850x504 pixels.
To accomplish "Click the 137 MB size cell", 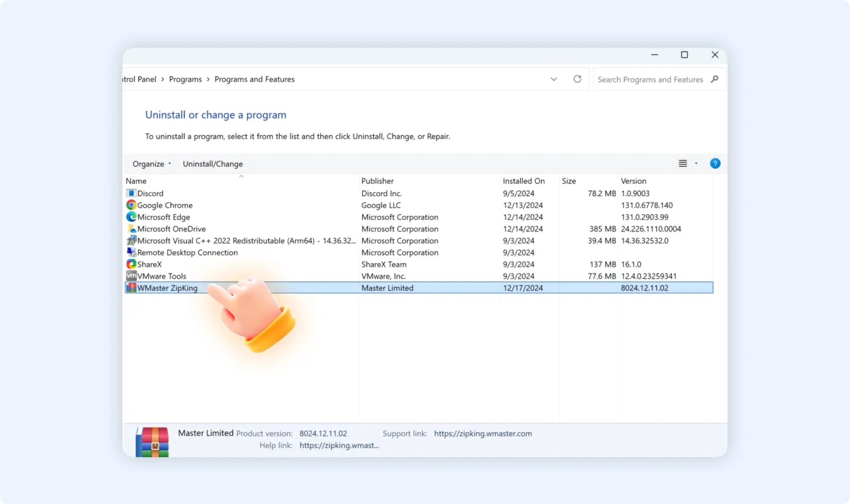I will [x=603, y=264].
